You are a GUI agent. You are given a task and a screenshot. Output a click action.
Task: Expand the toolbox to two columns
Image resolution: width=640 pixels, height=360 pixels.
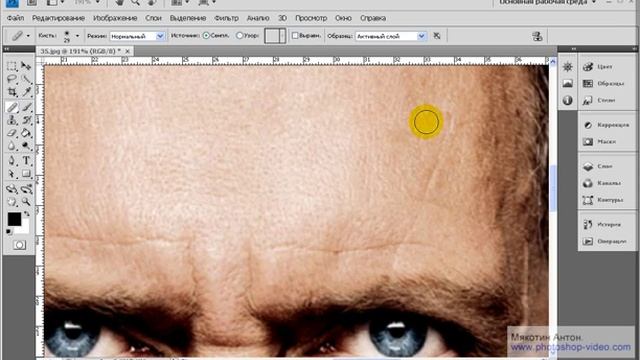6,49
